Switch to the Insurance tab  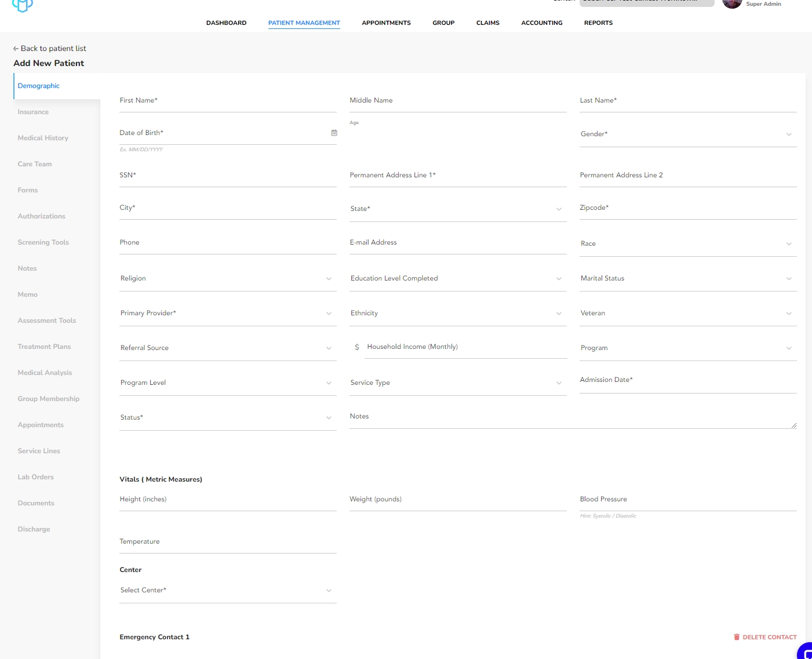tap(33, 112)
